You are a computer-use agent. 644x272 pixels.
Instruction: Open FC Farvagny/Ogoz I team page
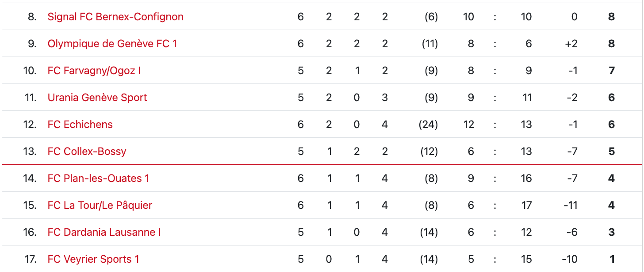(x=94, y=71)
